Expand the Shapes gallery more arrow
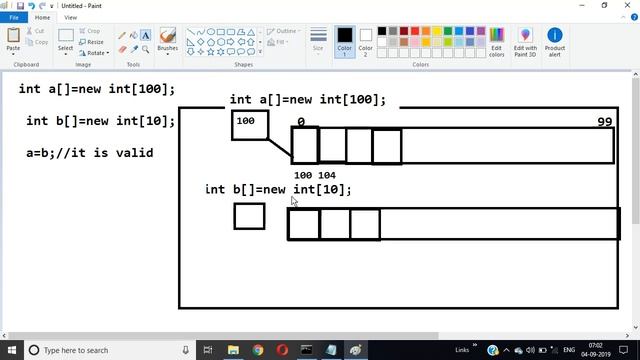The image size is (640, 360). pyautogui.click(x=260, y=52)
